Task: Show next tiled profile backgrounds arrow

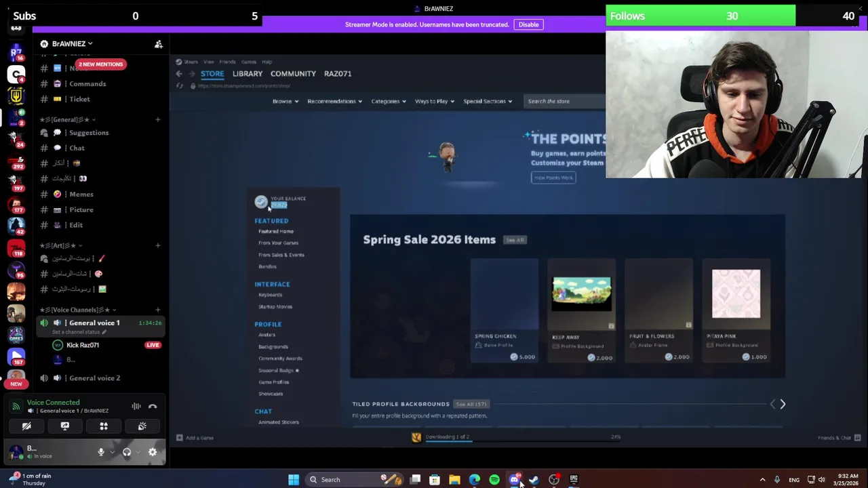Action: (x=783, y=404)
